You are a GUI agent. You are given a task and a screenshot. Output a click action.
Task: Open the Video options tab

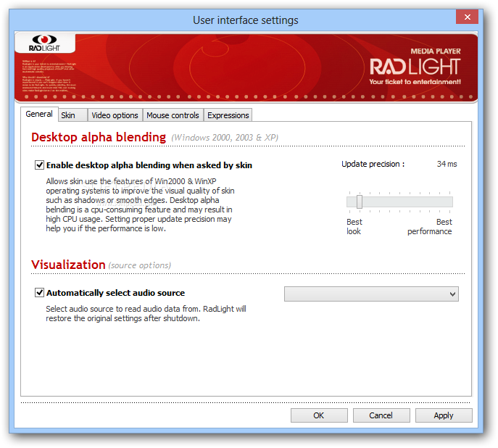[x=115, y=115]
